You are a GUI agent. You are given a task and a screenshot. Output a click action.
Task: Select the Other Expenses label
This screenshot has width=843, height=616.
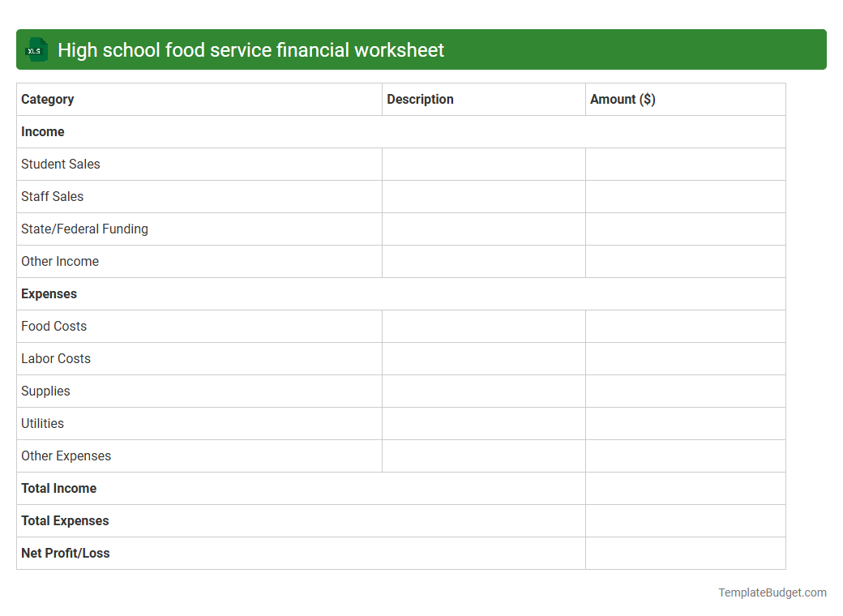click(66, 456)
